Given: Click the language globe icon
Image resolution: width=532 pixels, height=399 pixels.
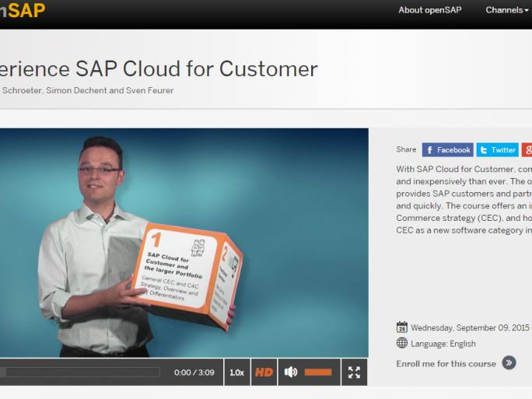Looking at the screenshot, I should [402, 343].
